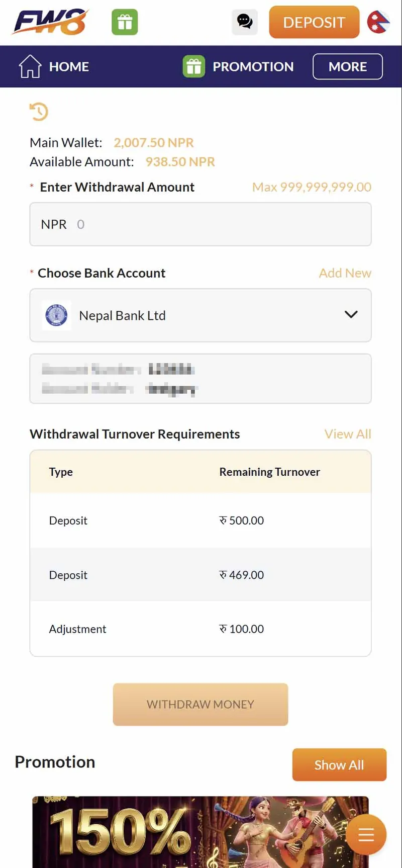Open the transaction history clock icon
The image size is (402, 868).
(x=39, y=111)
